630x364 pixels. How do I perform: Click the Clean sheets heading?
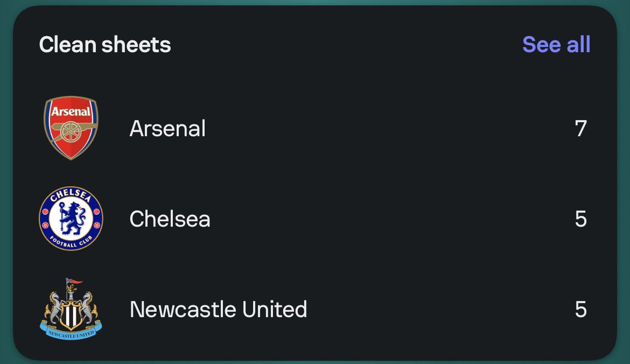(105, 44)
